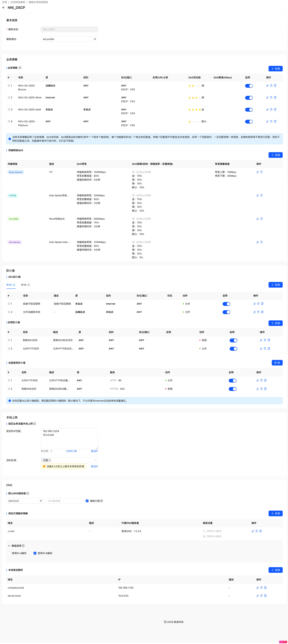Delete the x.com domain proxy policy
The image size is (288, 644).
click(257, 531)
